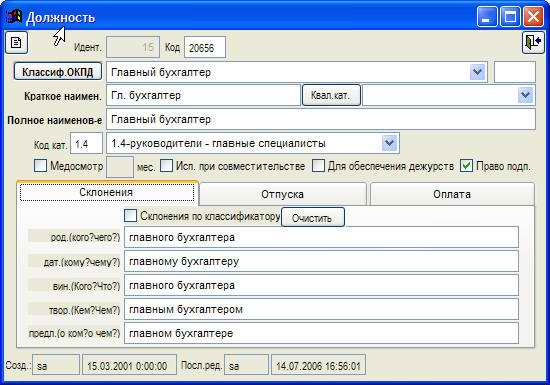Check Для обеспечения дежурств option

pos(318,165)
